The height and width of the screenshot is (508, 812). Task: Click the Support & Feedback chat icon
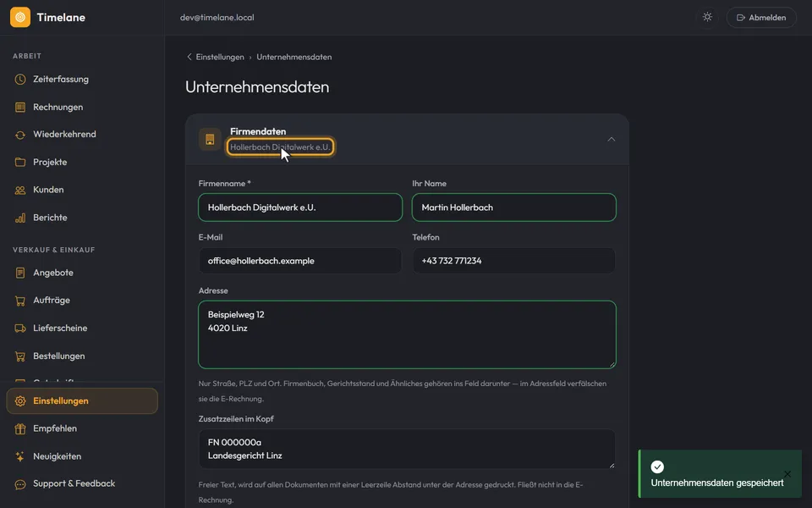click(20, 484)
